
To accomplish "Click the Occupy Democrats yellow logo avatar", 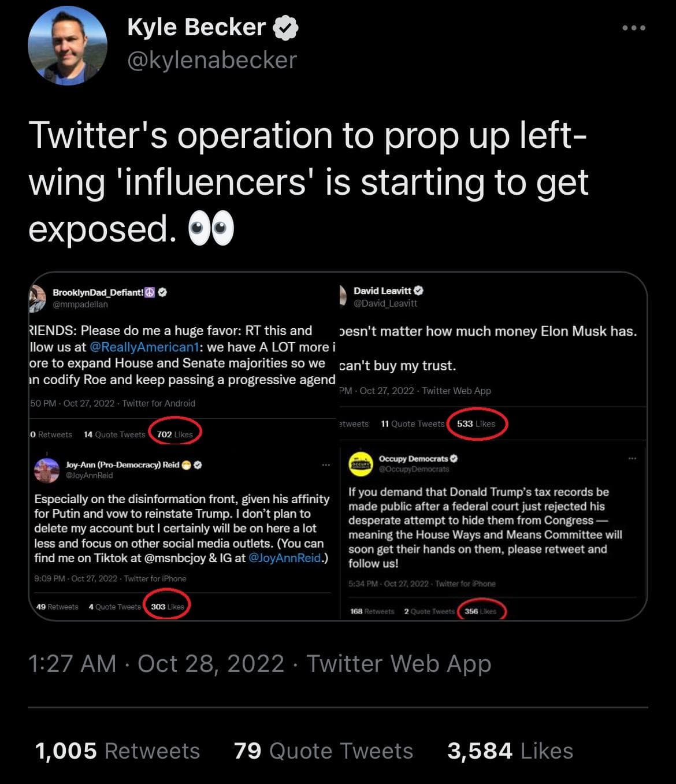I will [x=361, y=463].
